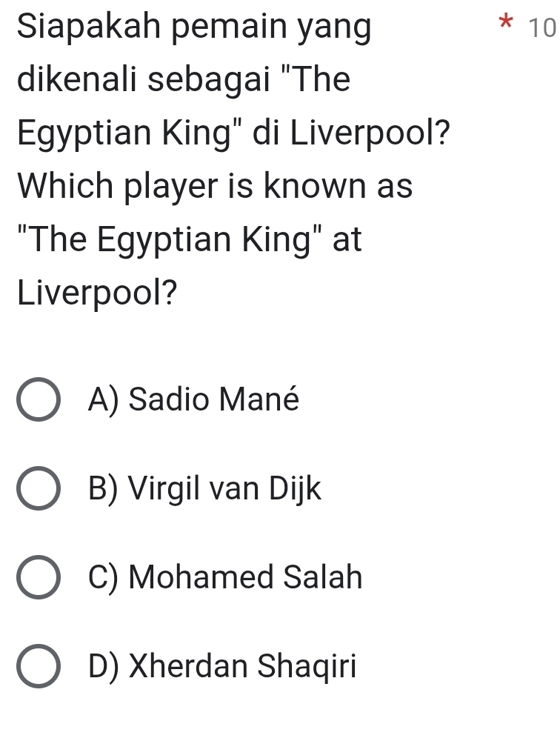Select the radio button for Sadio Mané
Screen dimensions: 560x741
click(x=39, y=399)
